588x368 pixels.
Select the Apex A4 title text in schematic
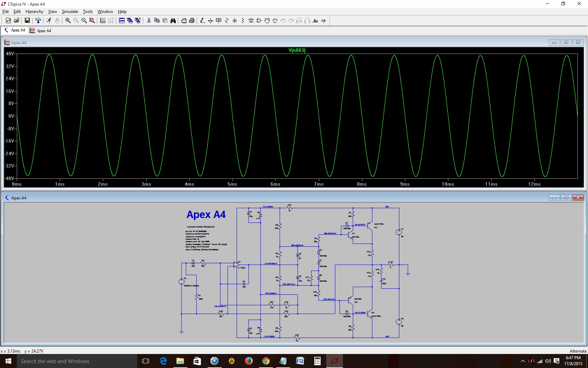[x=206, y=214]
